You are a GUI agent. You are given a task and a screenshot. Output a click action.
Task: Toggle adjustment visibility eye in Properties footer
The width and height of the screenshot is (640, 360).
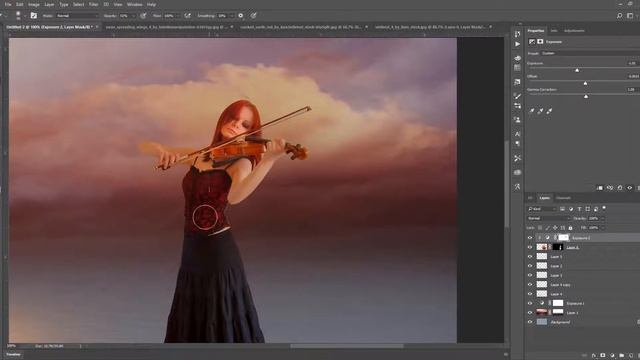(x=629, y=188)
